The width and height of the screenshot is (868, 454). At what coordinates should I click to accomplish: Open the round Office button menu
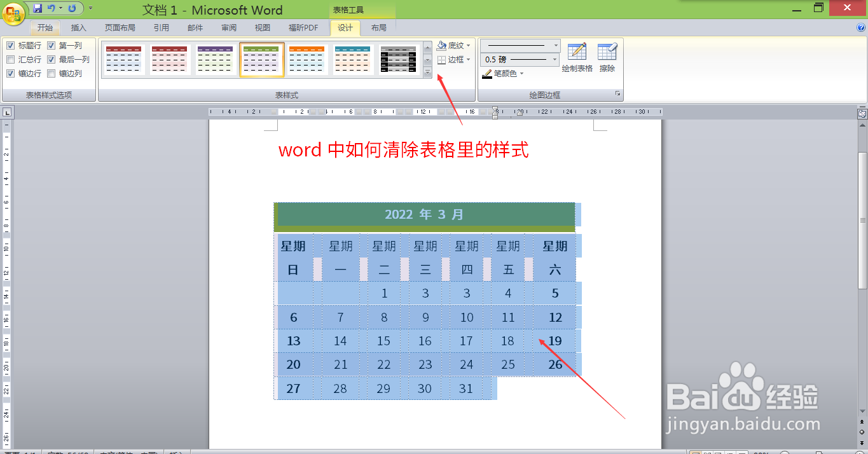(14, 13)
